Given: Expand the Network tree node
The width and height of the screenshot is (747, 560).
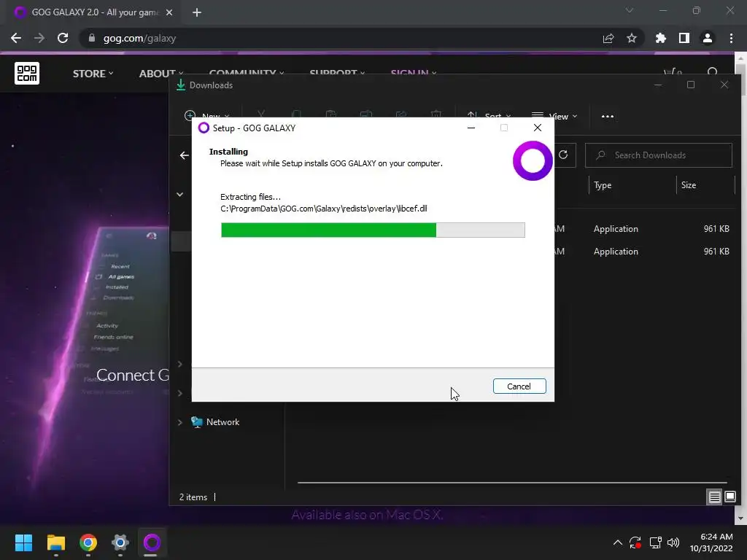Looking at the screenshot, I should pyautogui.click(x=180, y=422).
